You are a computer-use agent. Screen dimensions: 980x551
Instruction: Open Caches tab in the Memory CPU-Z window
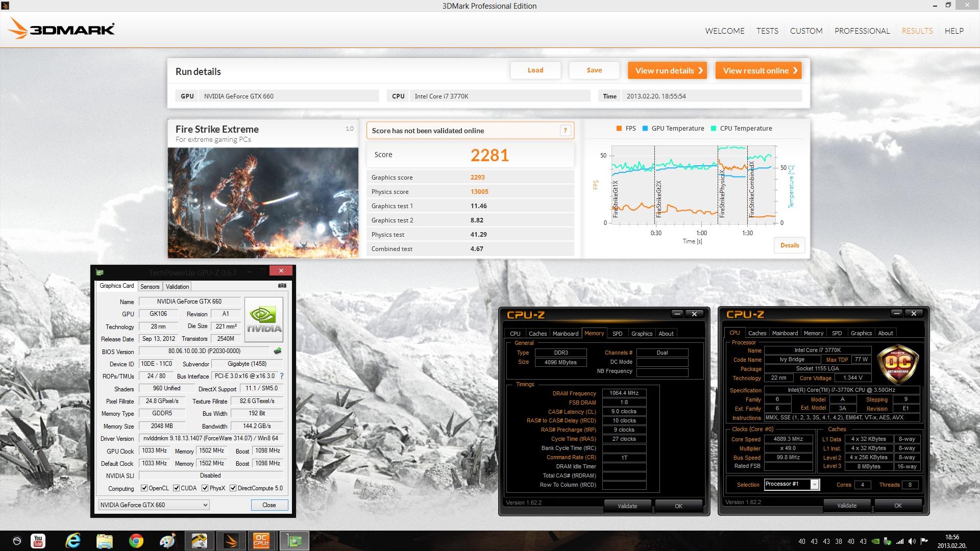pos(537,334)
